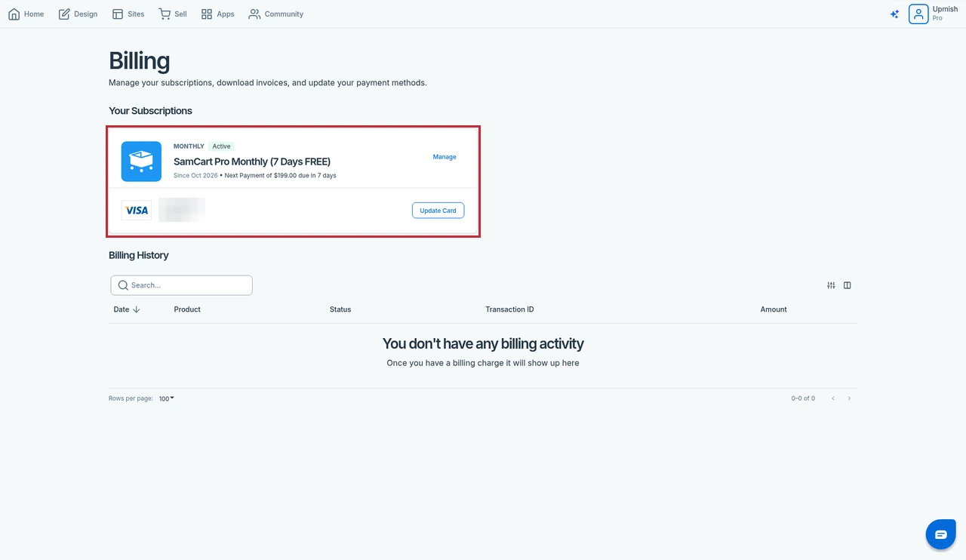Image resolution: width=966 pixels, height=560 pixels.
Task: Click the Update Card button
Action: 438,211
